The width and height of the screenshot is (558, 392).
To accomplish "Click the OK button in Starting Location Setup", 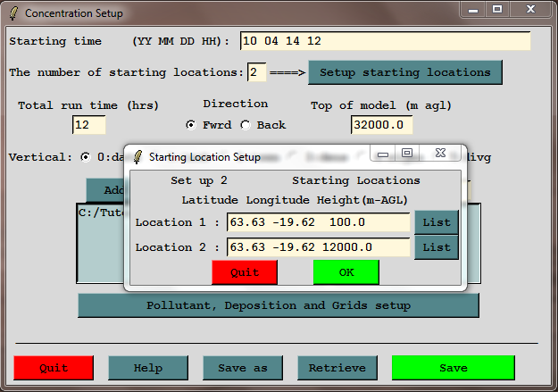I will pyautogui.click(x=346, y=272).
